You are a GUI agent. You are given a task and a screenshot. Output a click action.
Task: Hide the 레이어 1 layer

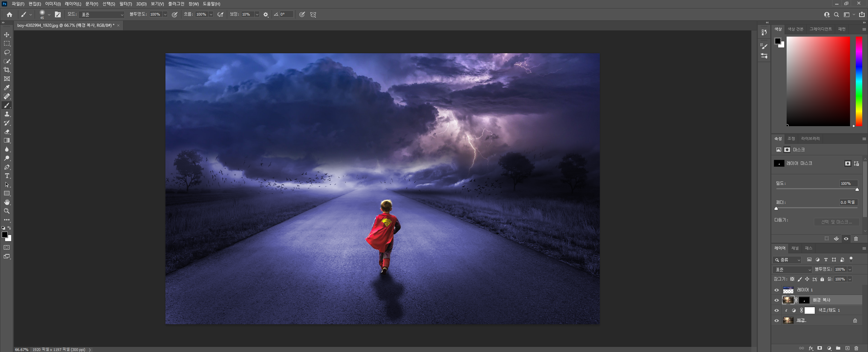(x=776, y=290)
